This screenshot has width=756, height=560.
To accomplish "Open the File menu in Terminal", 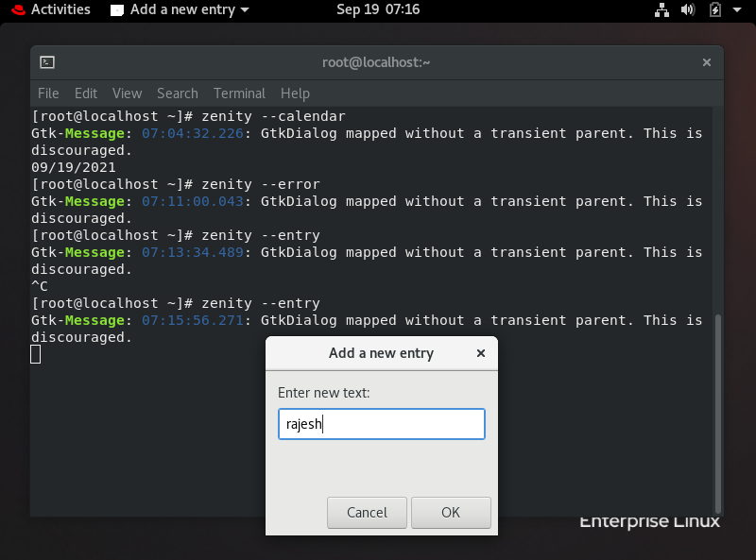I will coord(48,93).
